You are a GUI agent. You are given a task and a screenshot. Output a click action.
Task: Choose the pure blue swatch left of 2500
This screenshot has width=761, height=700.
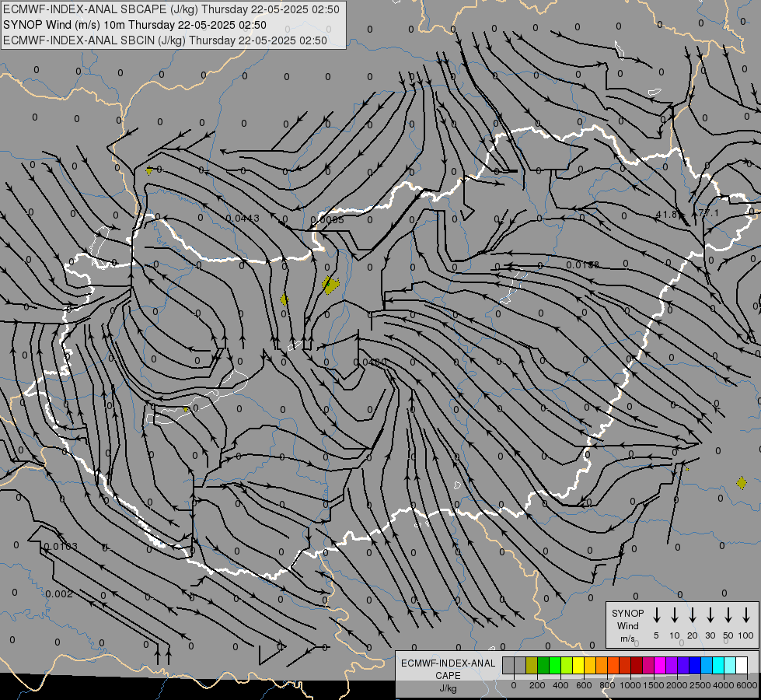coord(695,666)
